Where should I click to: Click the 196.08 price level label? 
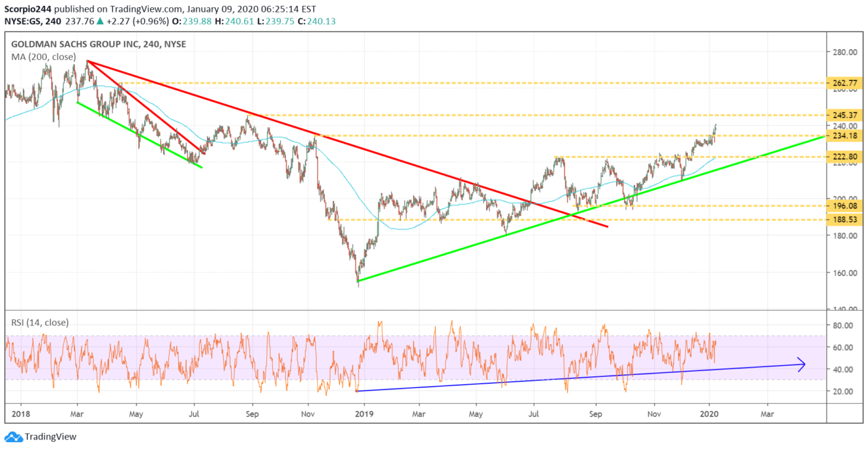click(845, 205)
